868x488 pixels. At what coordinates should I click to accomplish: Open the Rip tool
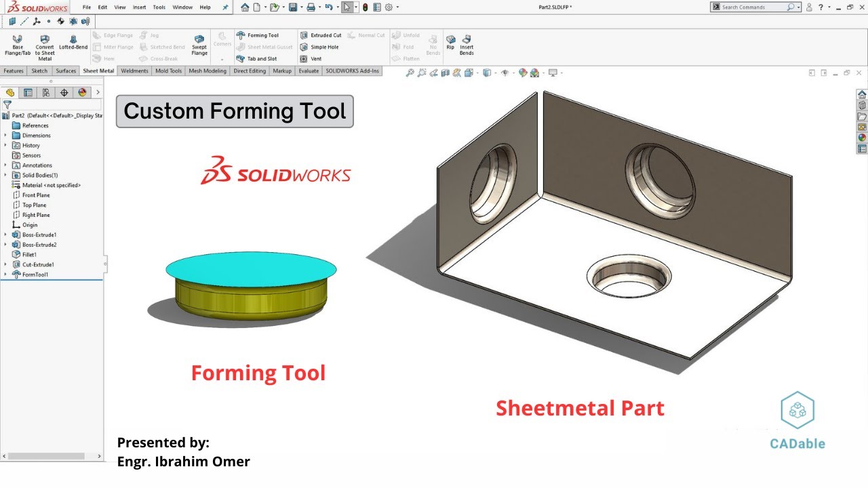450,42
